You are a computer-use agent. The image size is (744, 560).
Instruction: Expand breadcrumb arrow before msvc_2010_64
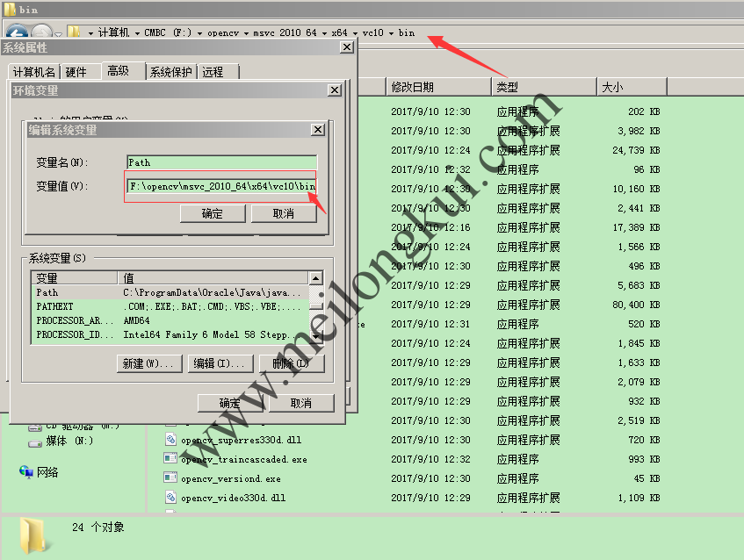pyautogui.click(x=246, y=33)
